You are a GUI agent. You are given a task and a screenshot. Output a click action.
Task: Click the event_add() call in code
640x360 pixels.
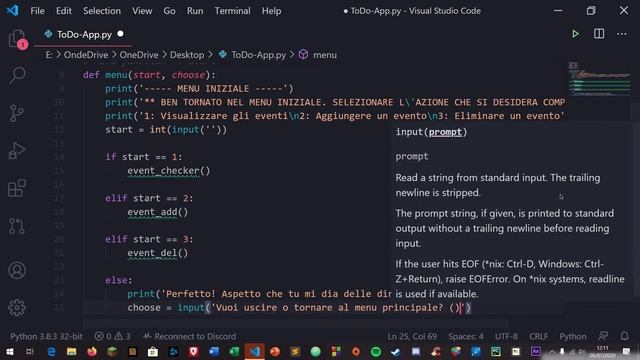(x=158, y=212)
